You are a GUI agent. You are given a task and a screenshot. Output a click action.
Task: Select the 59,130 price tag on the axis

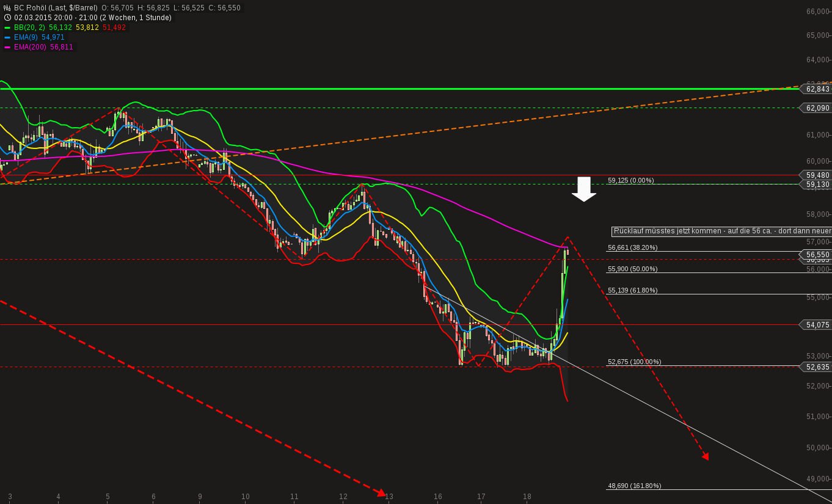point(817,184)
